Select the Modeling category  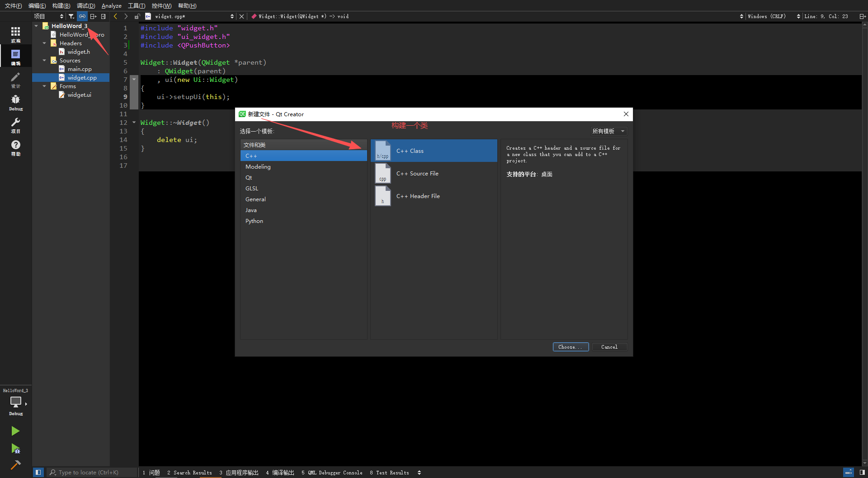pos(304,166)
